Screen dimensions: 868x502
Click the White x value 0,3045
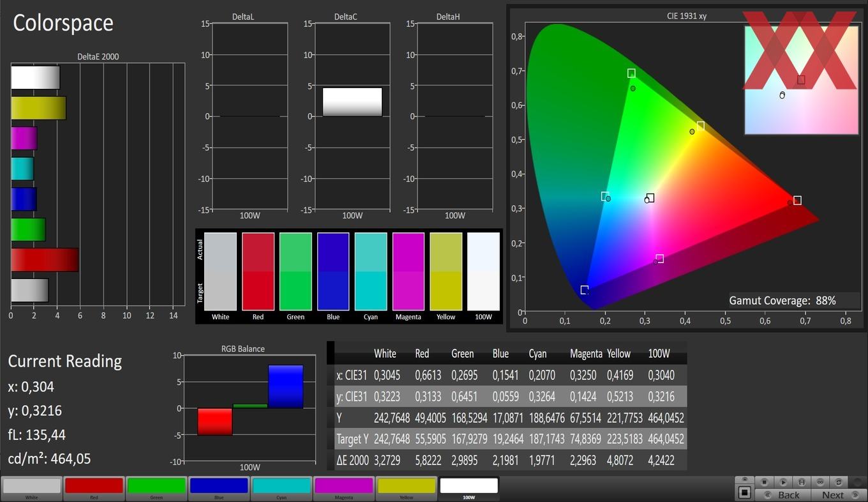387,375
